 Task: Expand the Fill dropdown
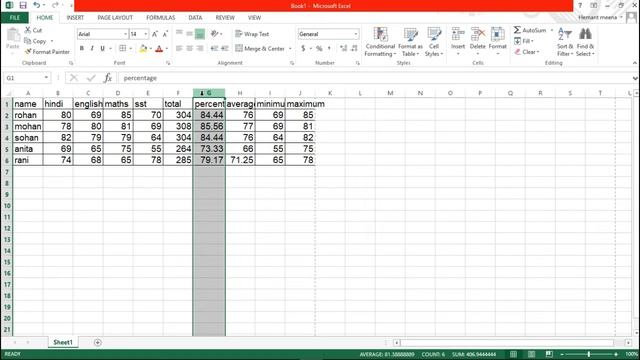[532, 41]
